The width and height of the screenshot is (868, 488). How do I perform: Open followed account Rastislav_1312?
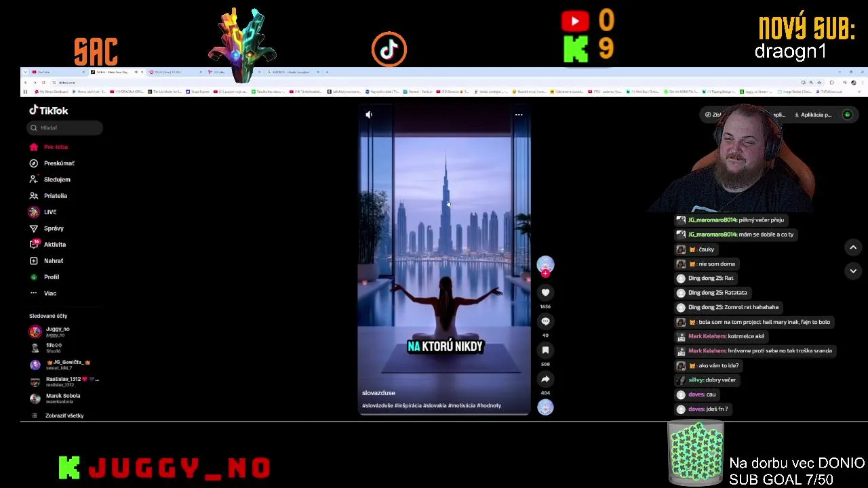pyautogui.click(x=64, y=382)
